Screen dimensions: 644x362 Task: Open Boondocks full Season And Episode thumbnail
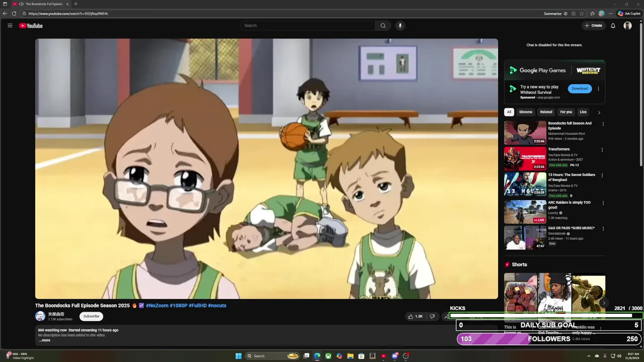(525, 133)
